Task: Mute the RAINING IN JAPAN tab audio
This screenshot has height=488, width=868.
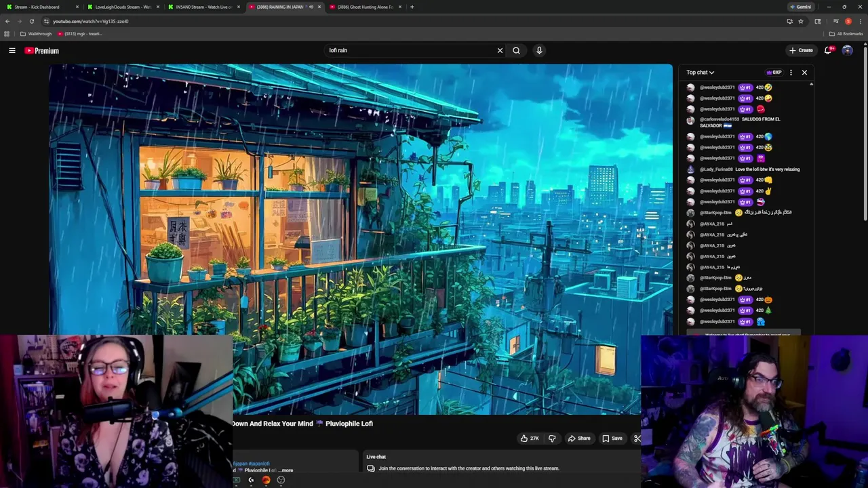Action: 311,7
